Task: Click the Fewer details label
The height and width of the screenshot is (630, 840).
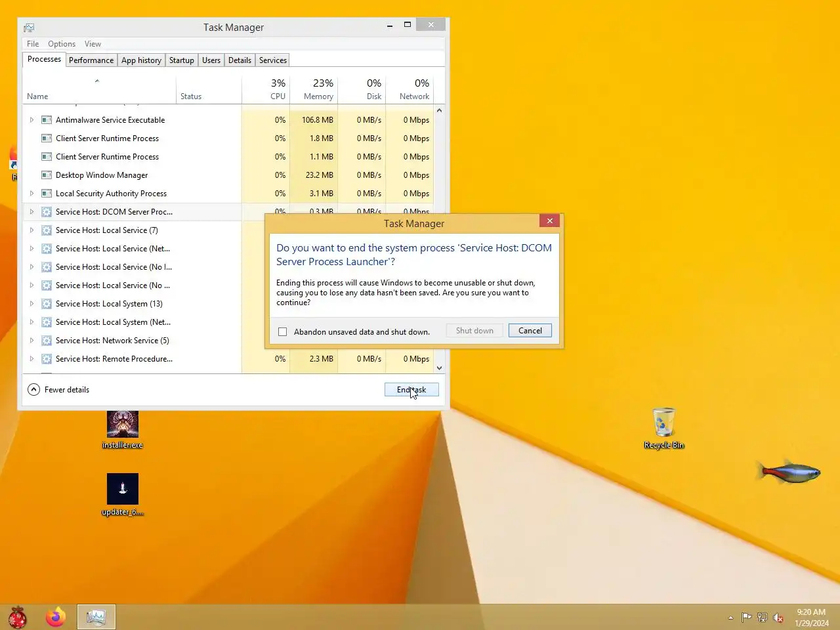Action: (x=67, y=390)
